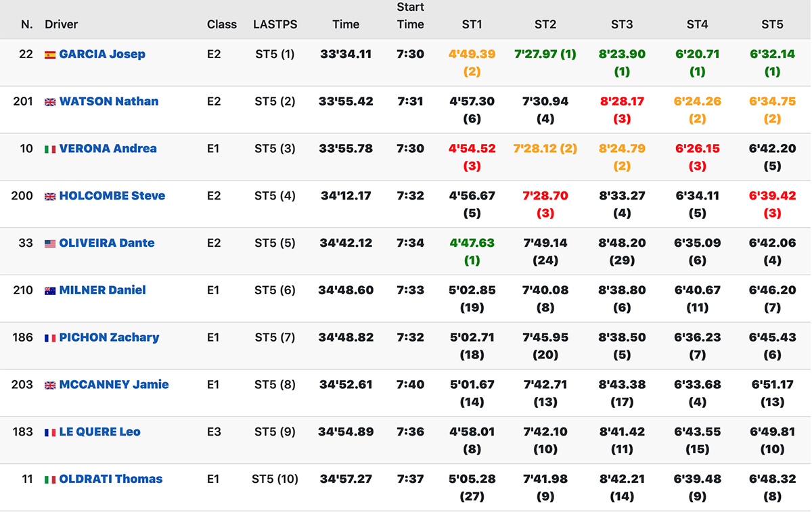The height and width of the screenshot is (512, 812).
Task: Click the green ST4 time 6'20.71
Action: 697,54
